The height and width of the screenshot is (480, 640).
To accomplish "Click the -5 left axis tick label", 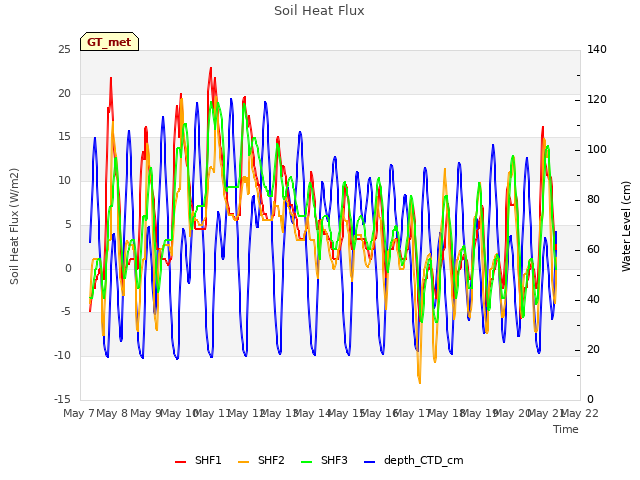I will 65,312.
